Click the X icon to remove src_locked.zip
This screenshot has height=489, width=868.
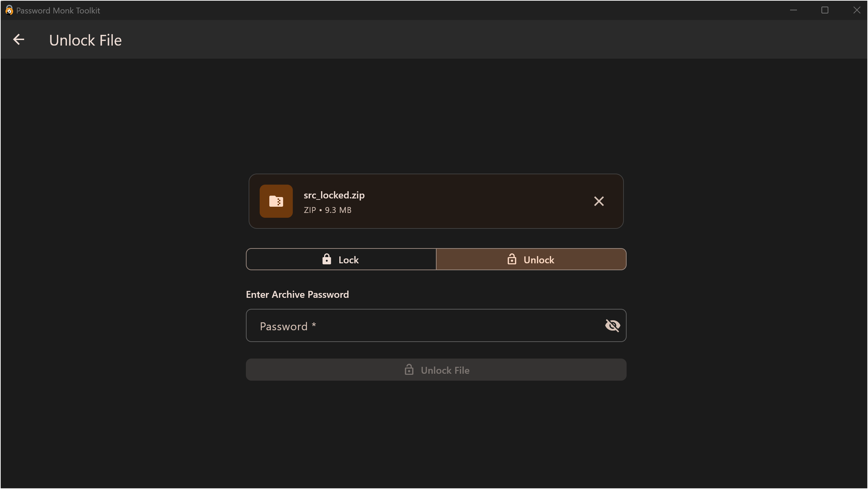(x=599, y=201)
